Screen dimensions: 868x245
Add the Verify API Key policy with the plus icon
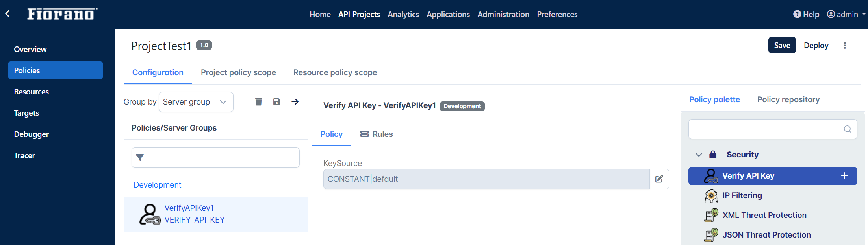pyautogui.click(x=844, y=176)
